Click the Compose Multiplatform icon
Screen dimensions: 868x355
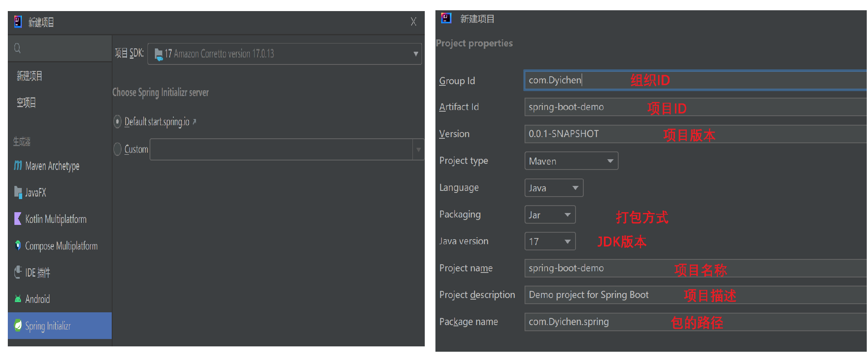click(18, 245)
